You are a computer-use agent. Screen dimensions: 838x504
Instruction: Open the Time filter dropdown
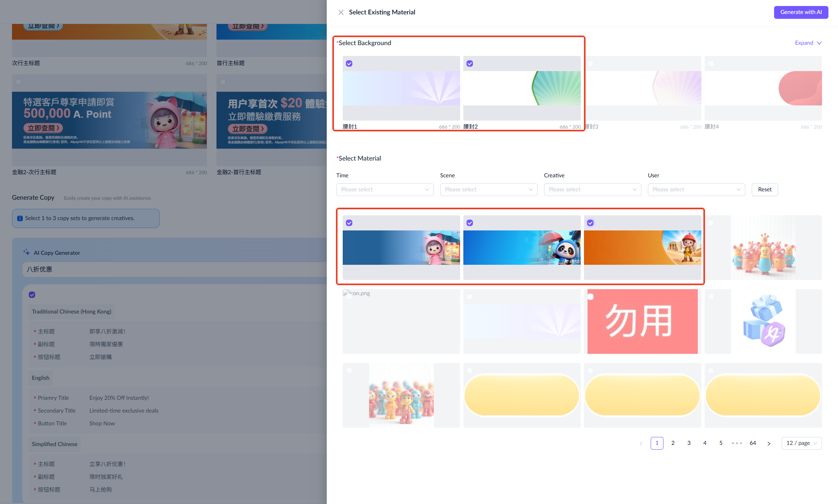(x=385, y=190)
